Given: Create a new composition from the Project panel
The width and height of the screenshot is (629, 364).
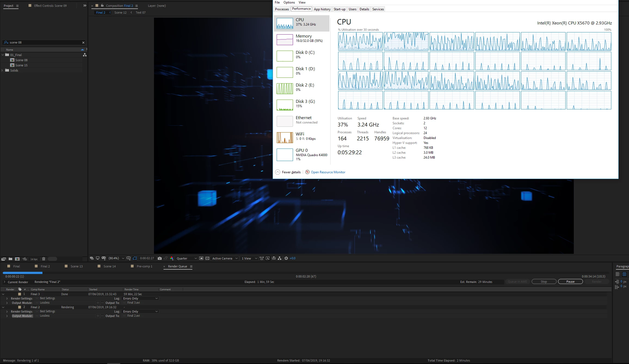Looking at the screenshot, I should point(17,259).
